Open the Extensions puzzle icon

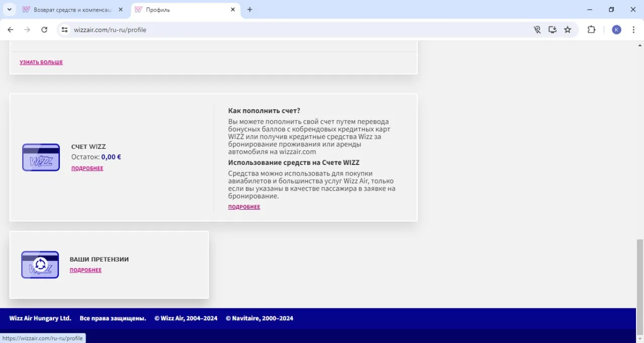point(592,30)
